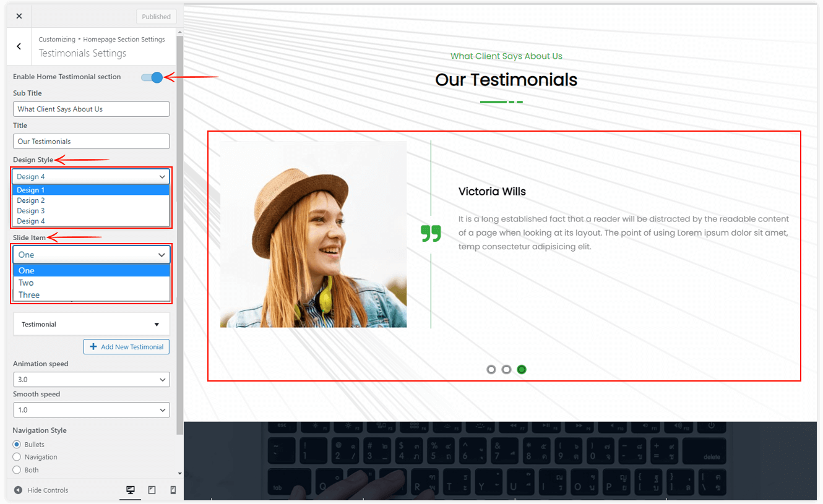Click the Hide Controls collapse icon

pyautogui.click(x=18, y=490)
